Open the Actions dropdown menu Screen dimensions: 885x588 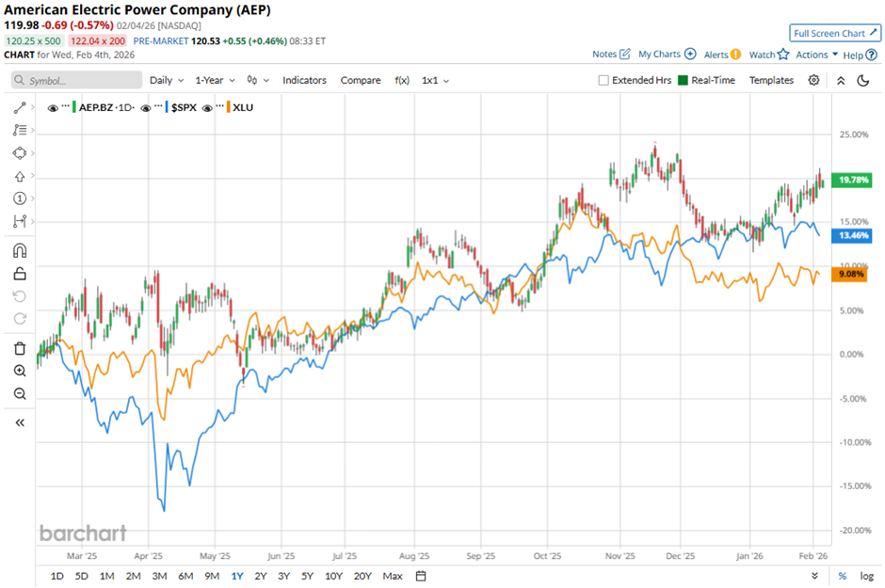pos(816,55)
